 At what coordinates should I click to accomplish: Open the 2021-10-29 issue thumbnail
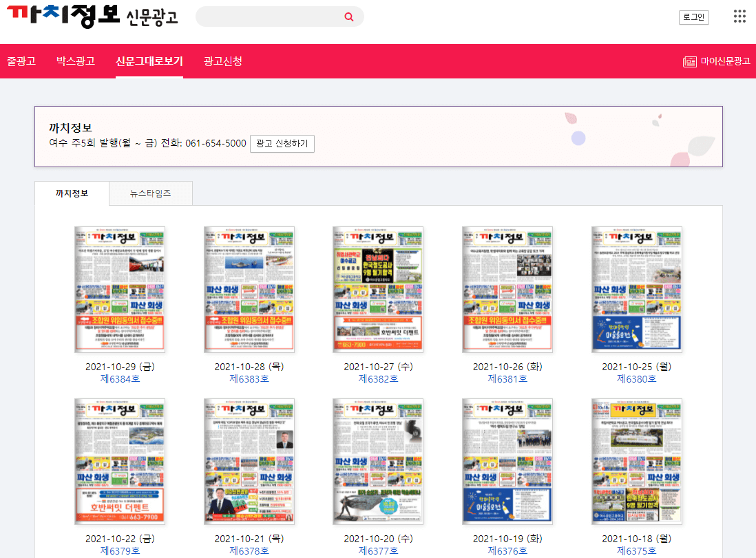click(120, 290)
